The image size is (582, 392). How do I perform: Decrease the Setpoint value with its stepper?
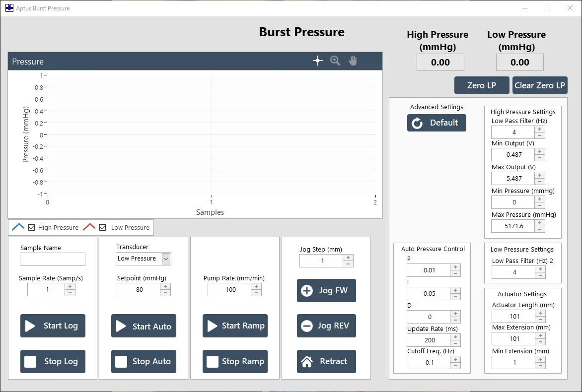[164, 292]
